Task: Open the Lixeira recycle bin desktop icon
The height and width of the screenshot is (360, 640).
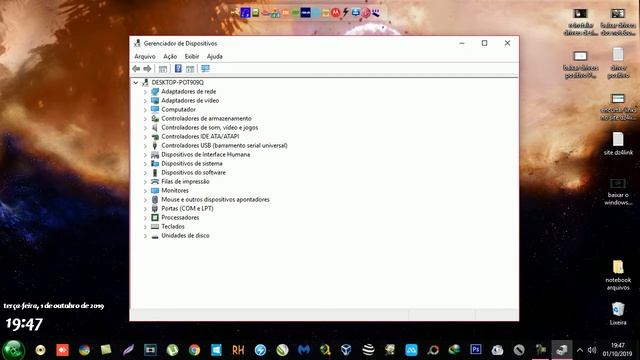Action: [x=618, y=313]
